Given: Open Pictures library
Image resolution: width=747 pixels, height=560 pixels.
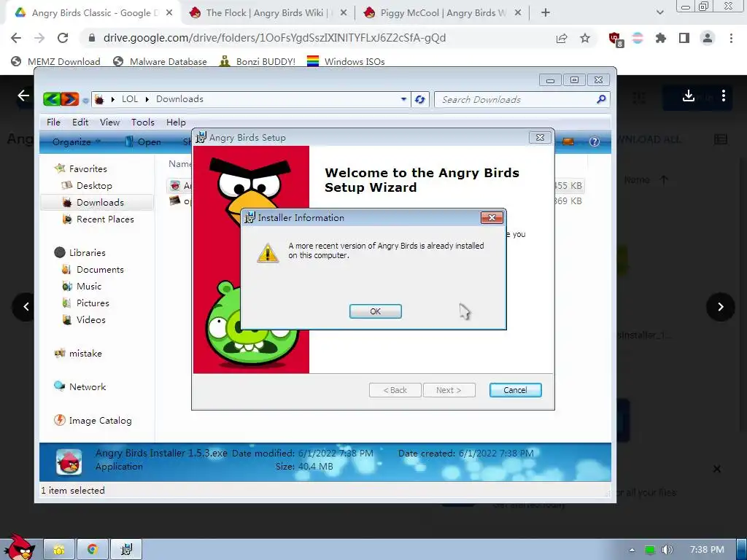Looking at the screenshot, I should (86, 303).
